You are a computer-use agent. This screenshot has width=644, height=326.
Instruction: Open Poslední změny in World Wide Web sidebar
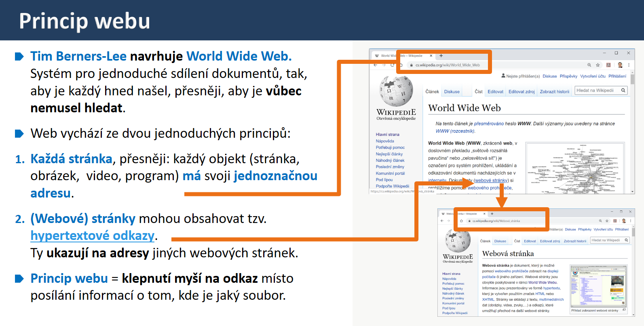coord(390,167)
